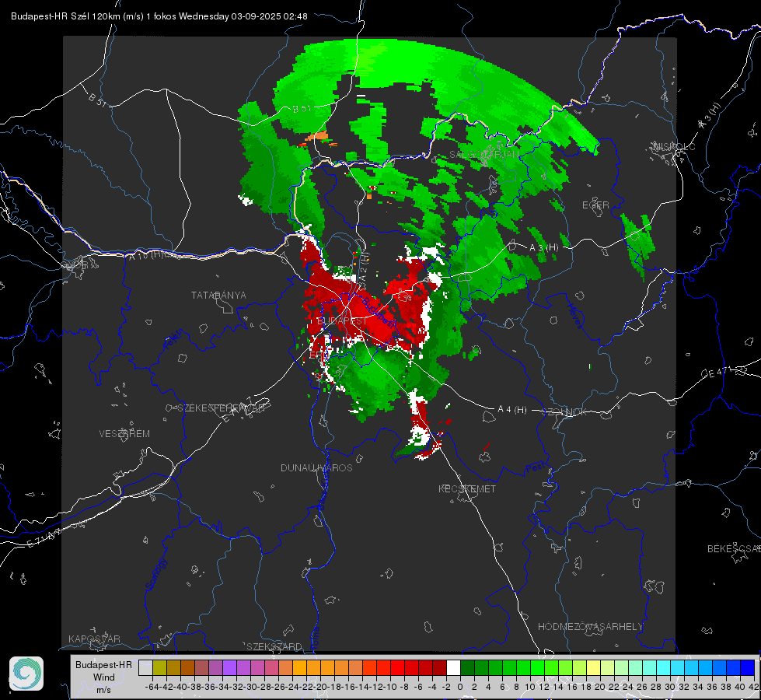Click the VESZPRÉM city label
This screenshot has height=700, width=761.
click(x=124, y=434)
